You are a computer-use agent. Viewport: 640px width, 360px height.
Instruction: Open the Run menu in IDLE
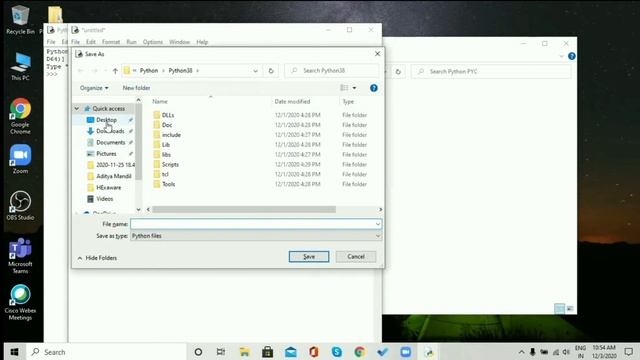131,42
